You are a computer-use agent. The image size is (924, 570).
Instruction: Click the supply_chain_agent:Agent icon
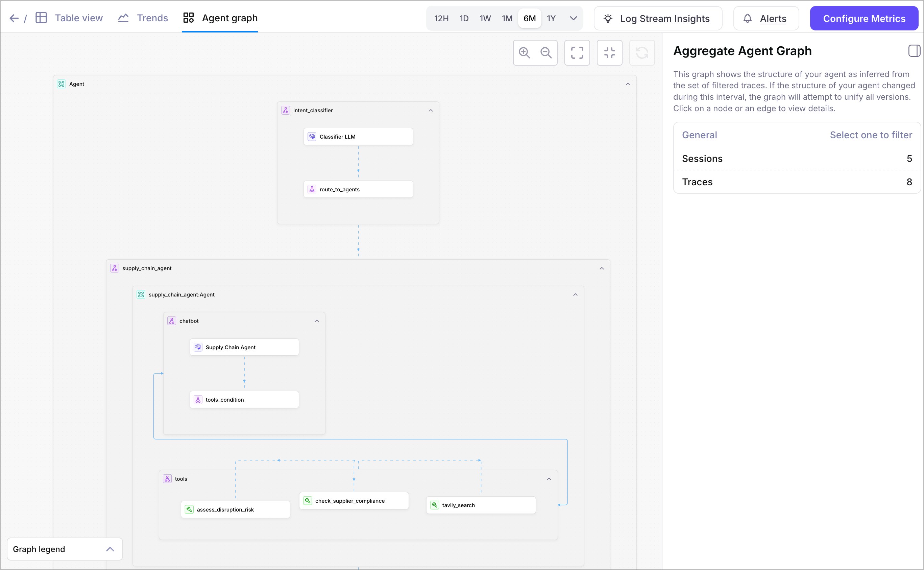point(141,294)
